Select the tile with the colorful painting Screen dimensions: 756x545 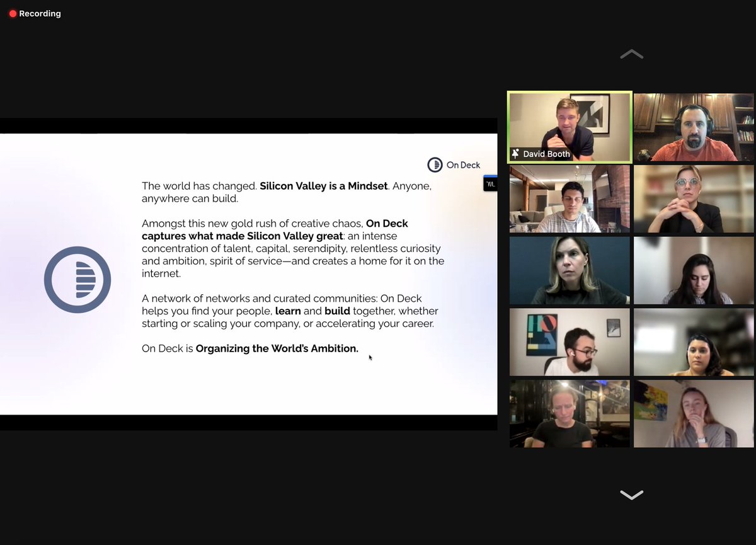pos(694,413)
